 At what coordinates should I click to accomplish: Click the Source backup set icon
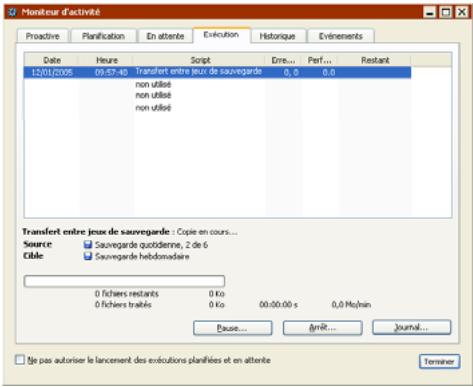pos(88,245)
